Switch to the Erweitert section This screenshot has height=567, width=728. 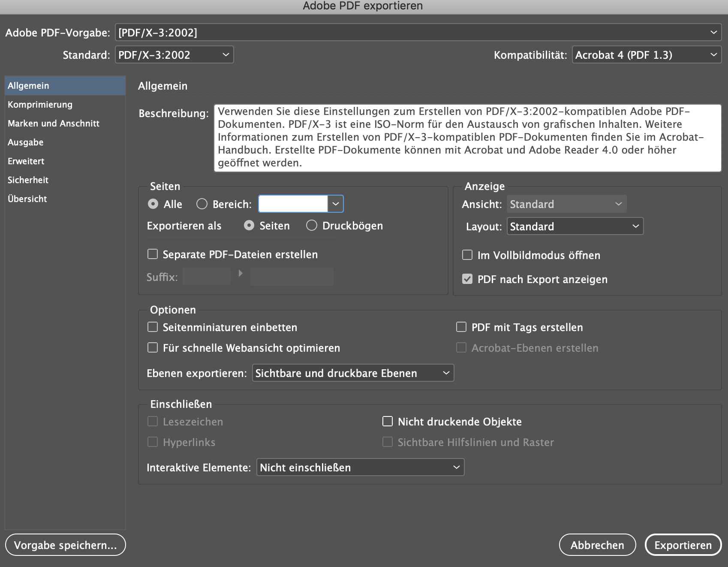tap(65, 161)
